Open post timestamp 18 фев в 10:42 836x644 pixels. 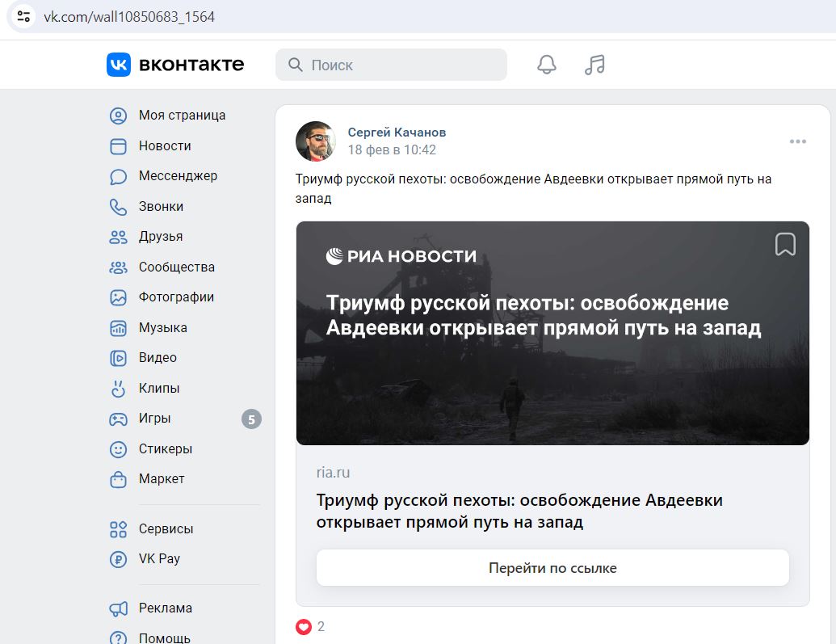(392, 150)
